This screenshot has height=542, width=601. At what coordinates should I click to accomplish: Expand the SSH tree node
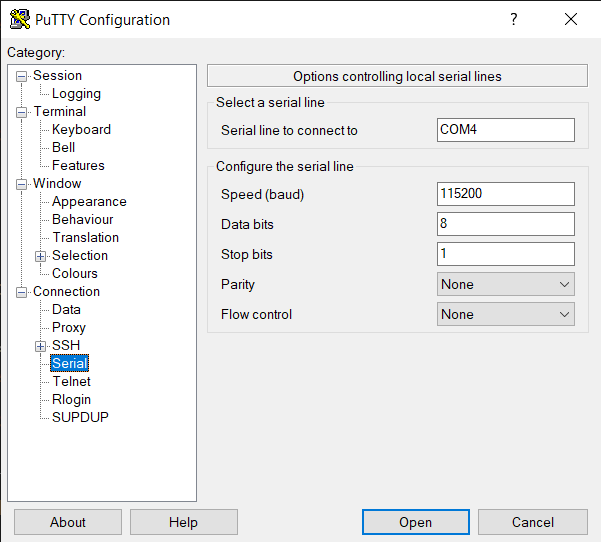[x=41, y=346]
